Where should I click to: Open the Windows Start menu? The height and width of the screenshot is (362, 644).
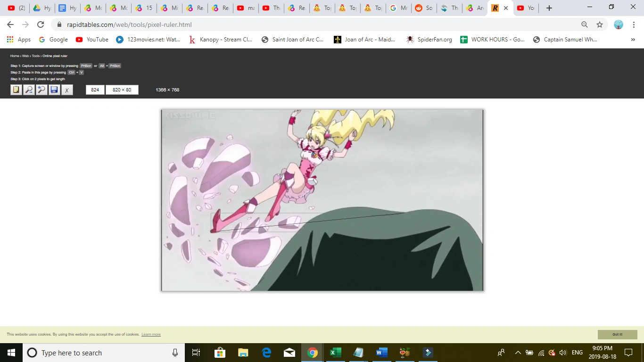[x=11, y=353]
